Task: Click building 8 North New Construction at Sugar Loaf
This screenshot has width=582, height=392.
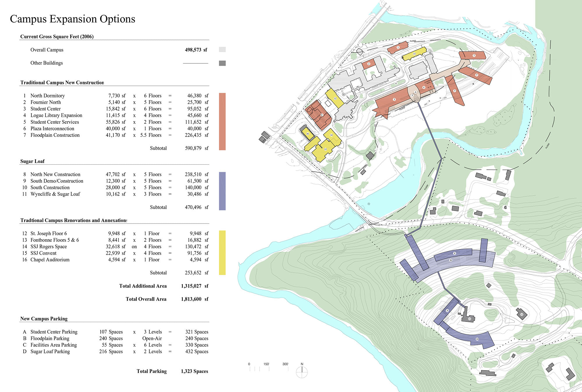Action: tap(454, 253)
